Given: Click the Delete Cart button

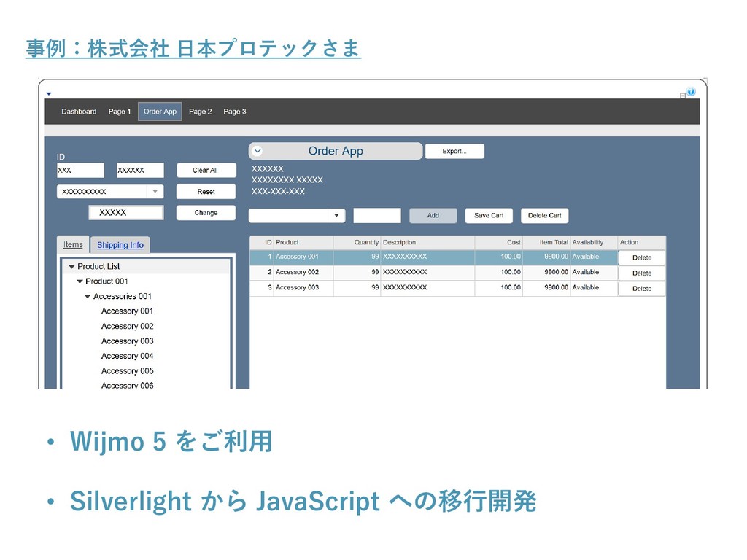Looking at the screenshot, I should pos(544,215).
